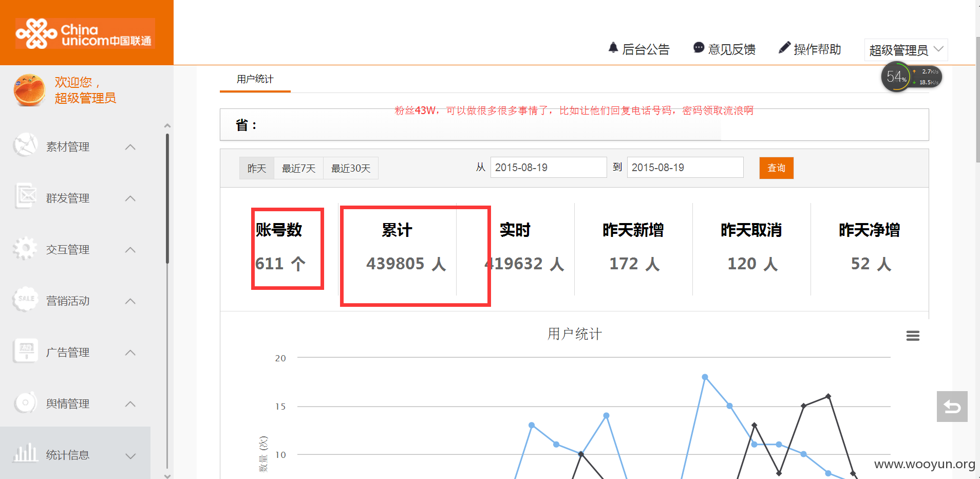
Task: Expand the 素材管理 chevron
Action: [130, 147]
